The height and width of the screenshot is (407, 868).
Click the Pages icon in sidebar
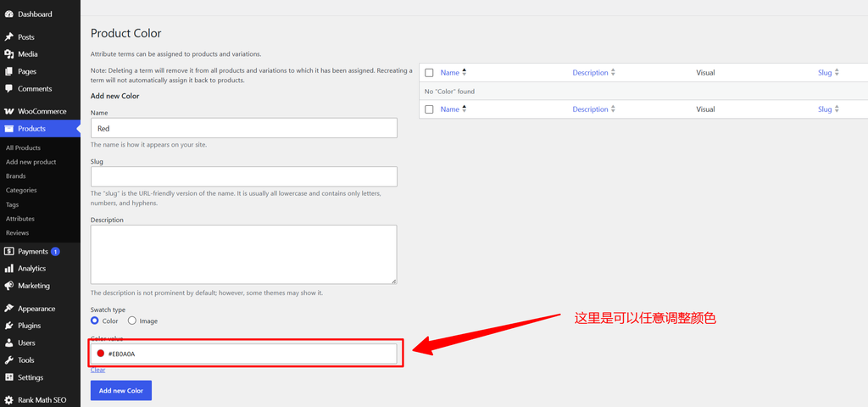click(x=8, y=71)
